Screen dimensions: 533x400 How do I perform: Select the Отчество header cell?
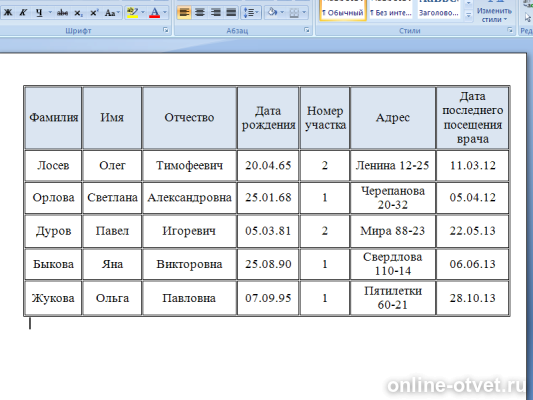click(189, 118)
